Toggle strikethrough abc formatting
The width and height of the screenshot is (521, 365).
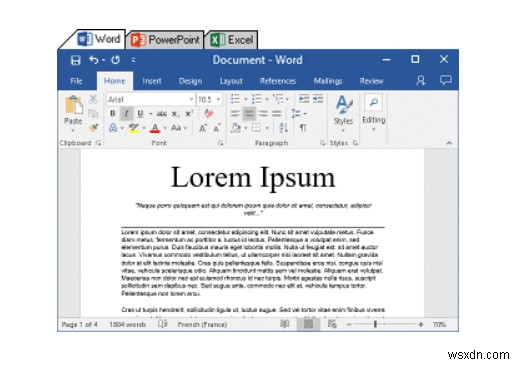pos(161,114)
